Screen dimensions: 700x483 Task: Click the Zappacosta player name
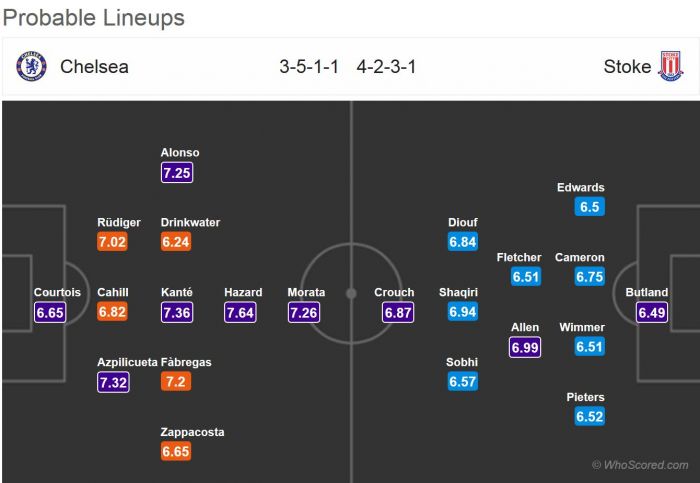(x=192, y=432)
